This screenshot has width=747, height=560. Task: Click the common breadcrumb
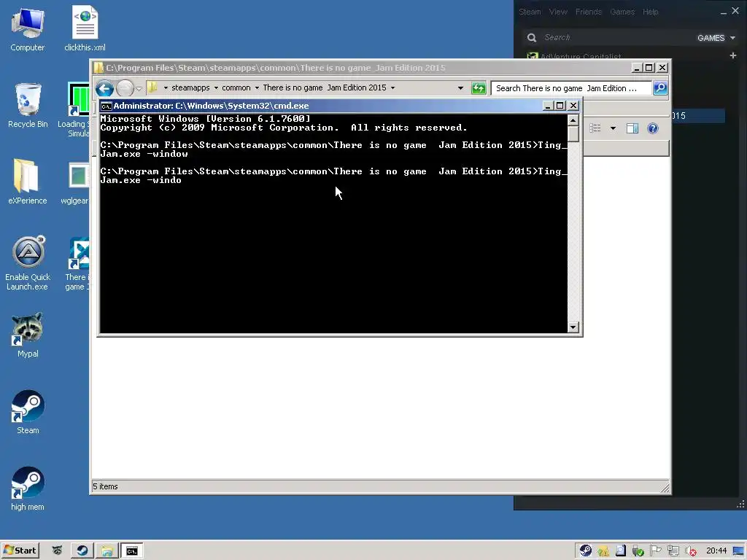pos(236,88)
